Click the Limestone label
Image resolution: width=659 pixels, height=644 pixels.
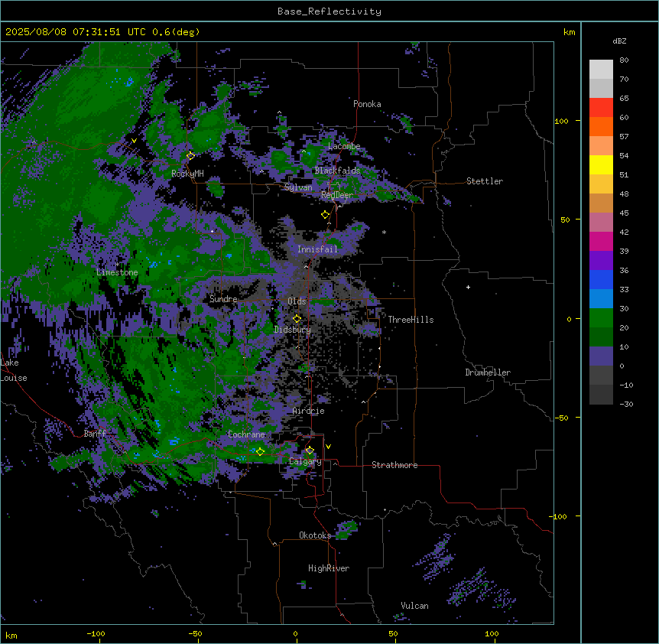[x=117, y=272]
